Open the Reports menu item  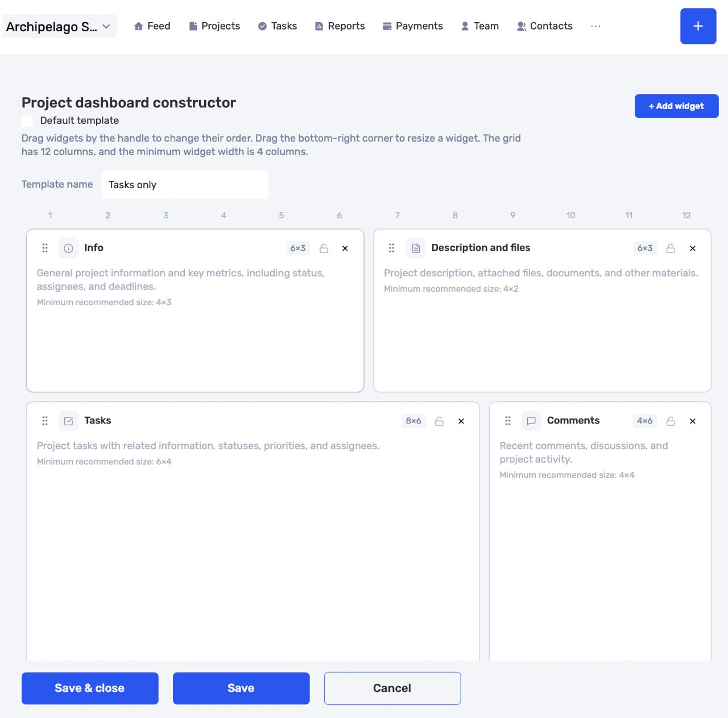pos(340,26)
